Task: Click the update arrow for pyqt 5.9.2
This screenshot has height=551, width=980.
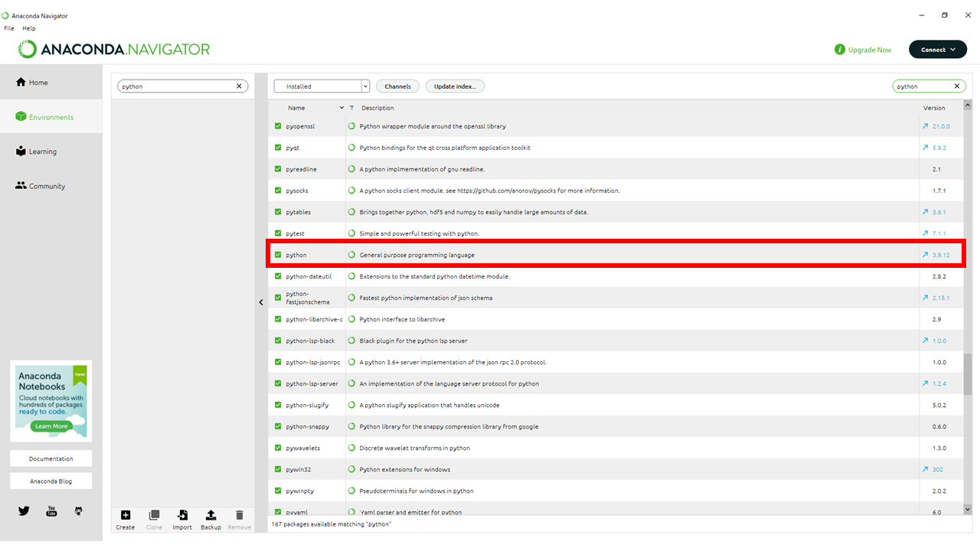Action: point(926,148)
